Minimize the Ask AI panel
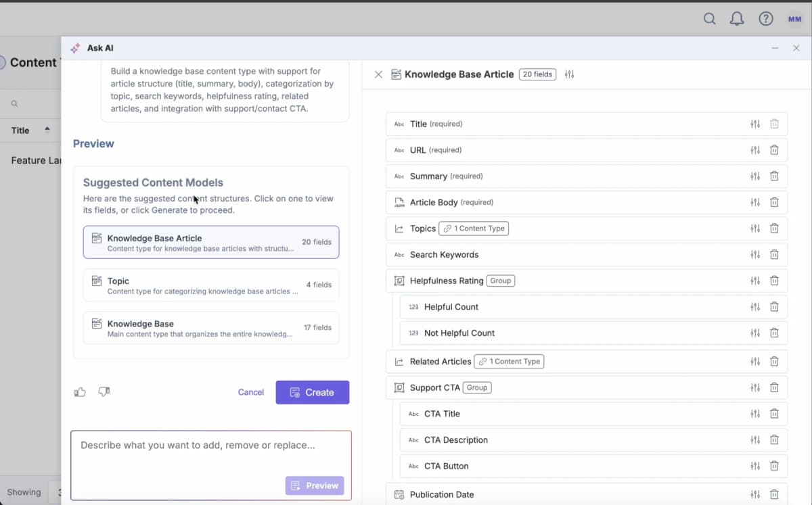The height and width of the screenshot is (505, 812). pyautogui.click(x=775, y=48)
